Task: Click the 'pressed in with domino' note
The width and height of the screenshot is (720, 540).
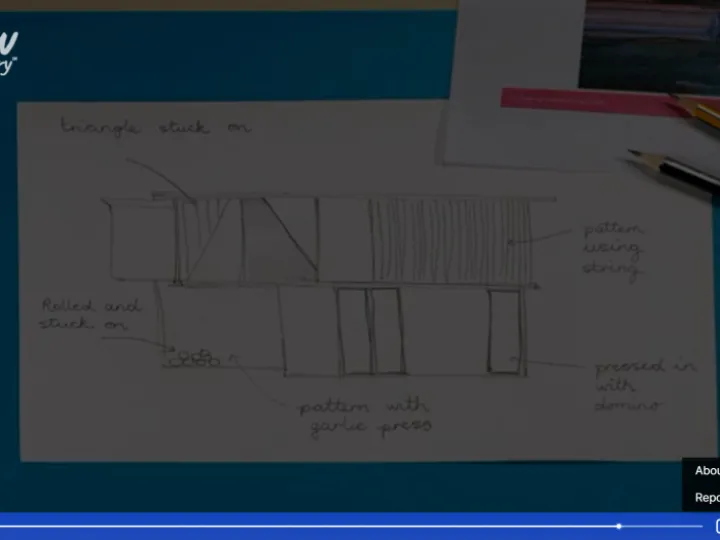Action: click(x=640, y=385)
